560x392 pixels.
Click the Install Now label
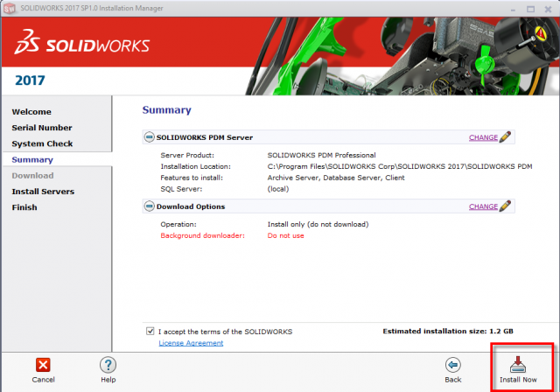(518, 380)
